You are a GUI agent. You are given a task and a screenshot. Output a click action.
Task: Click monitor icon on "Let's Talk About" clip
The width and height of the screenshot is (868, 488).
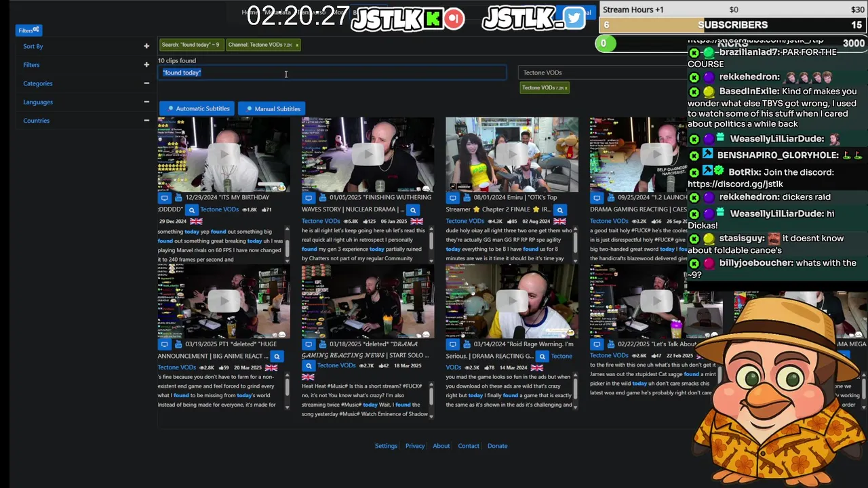point(596,344)
